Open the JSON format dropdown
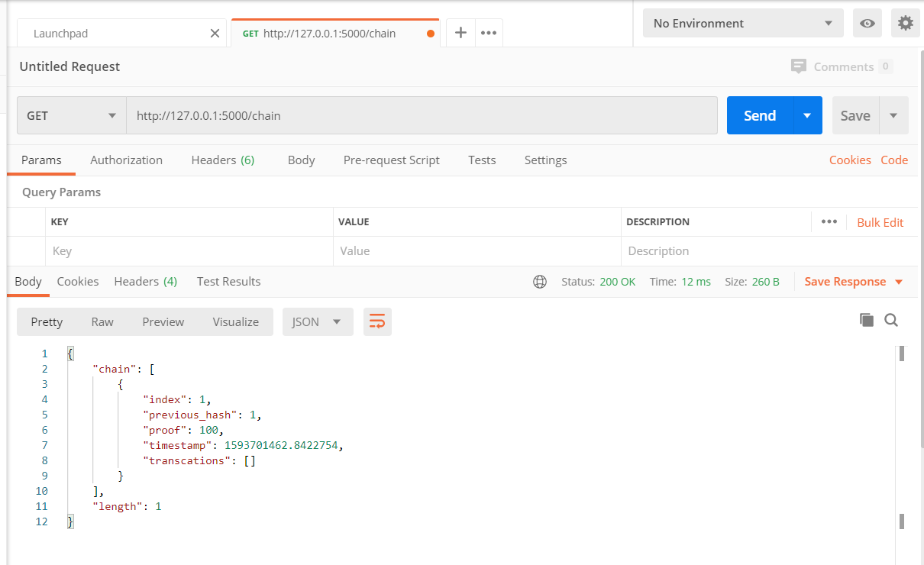Viewport: 924px width, 565px height. [318, 321]
